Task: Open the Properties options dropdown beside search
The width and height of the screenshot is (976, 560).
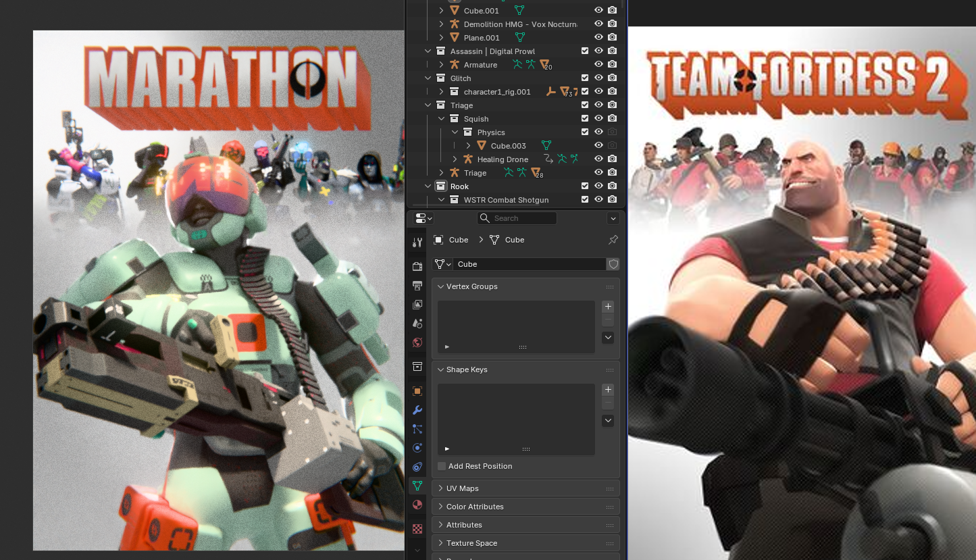Action: (613, 218)
